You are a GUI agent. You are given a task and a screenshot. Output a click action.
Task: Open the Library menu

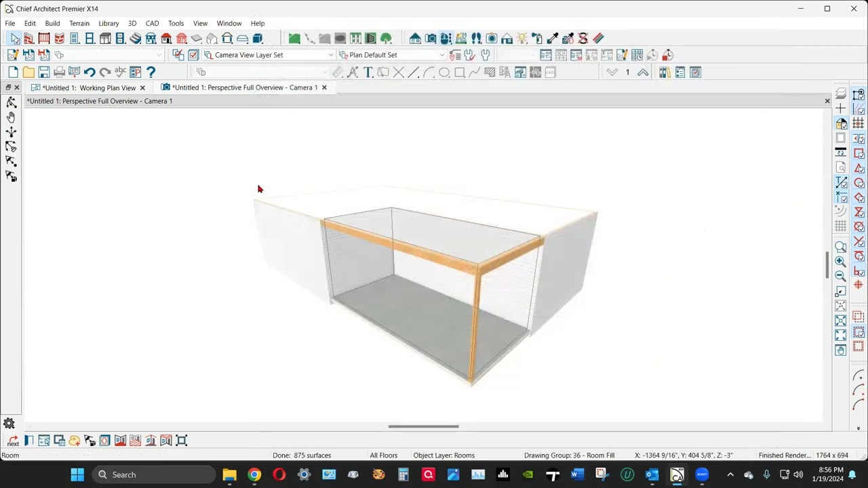(x=108, y=23)
